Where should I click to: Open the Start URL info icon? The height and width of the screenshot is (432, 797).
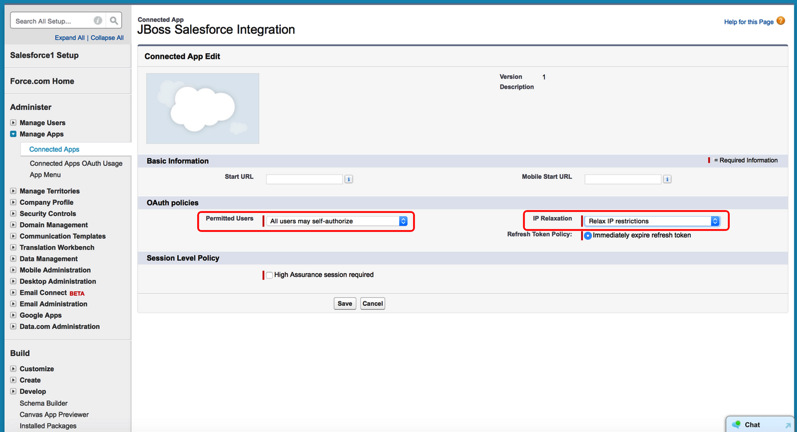tap(349, 179)
